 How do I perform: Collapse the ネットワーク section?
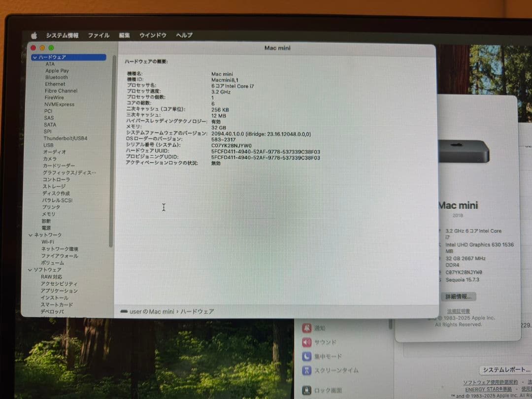click(x=31, y=234)
